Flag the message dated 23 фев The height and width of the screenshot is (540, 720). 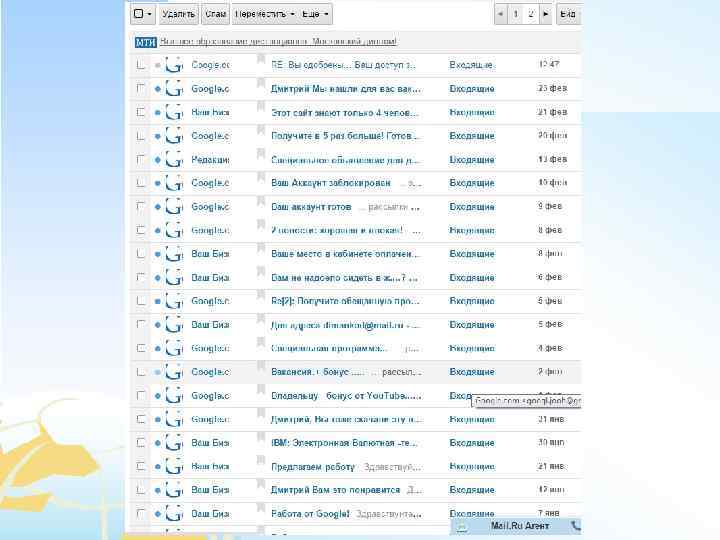point(261,83)
